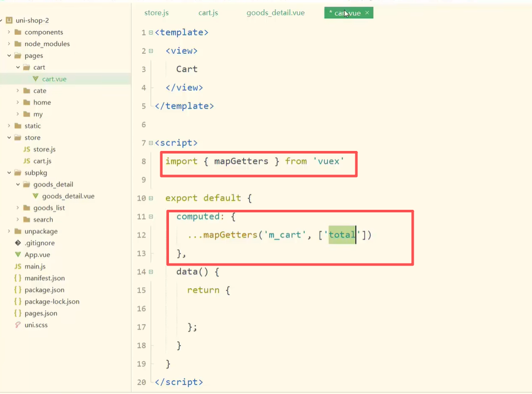Click the 'm_cart' string on line 12
This screenshot has width=532, height=394.
coord(285,235)
